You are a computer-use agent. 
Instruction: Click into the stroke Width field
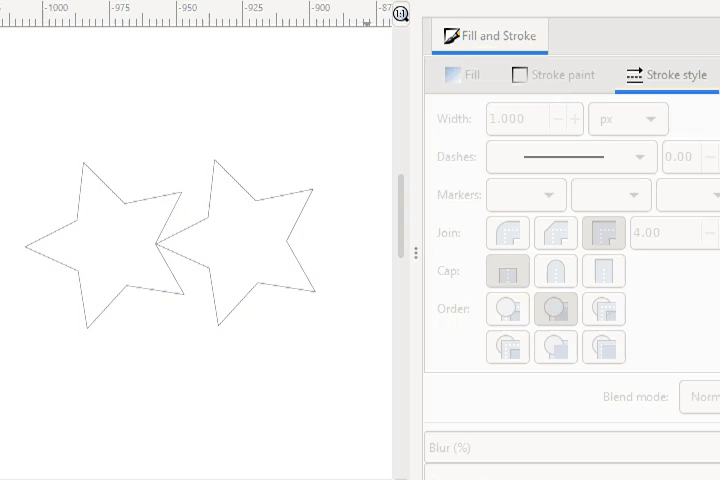point(518,119)
